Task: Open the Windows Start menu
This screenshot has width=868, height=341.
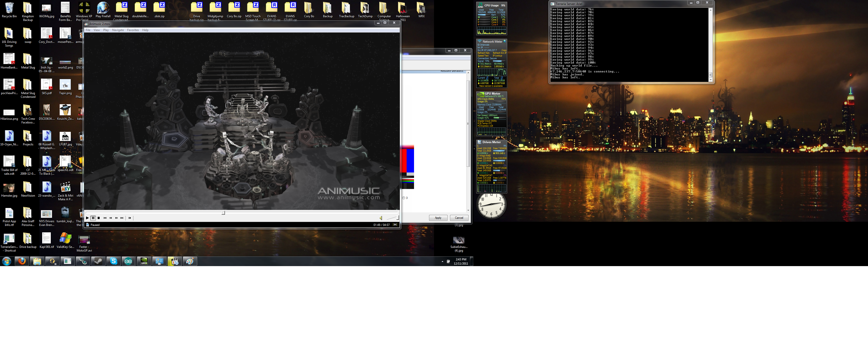Action: [6, 261]
